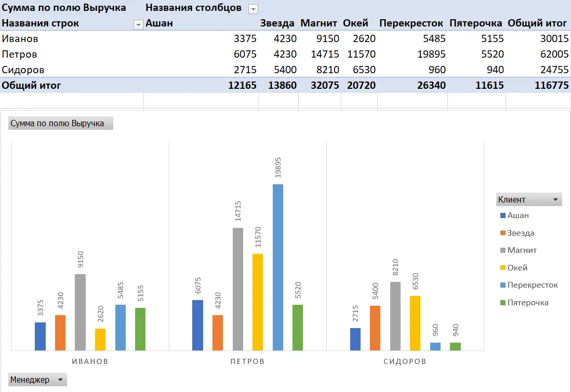
Task: Open the Названия столбцов filter dropdown arrow
Action: 253,9
